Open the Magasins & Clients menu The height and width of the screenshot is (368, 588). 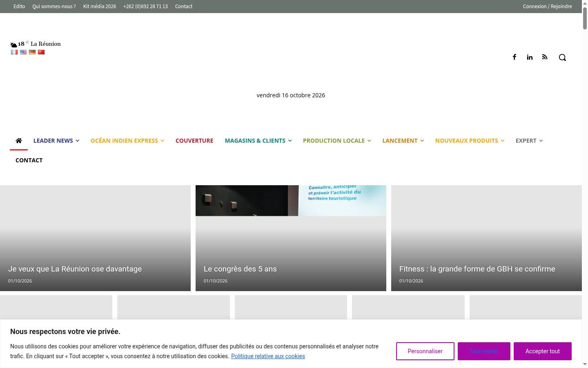point(258,141)
